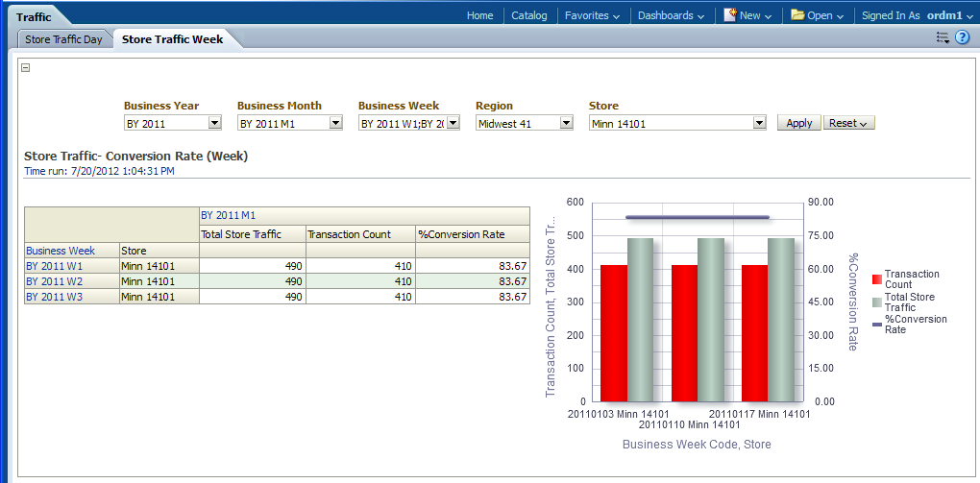The width and height of the screenshot is (980, 483).
Task: Click the New document icon
Action: [730, 15]
